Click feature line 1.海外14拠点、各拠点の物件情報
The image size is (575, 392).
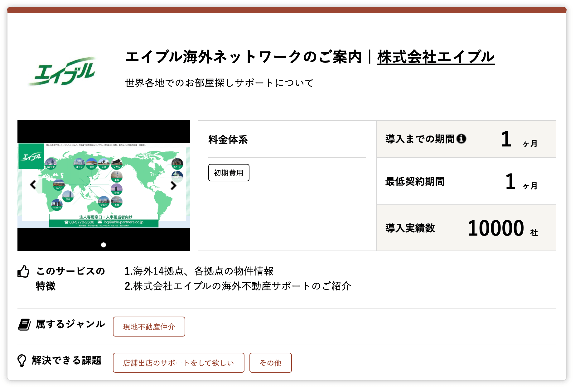pyautogui.click(x=199, y=271)
